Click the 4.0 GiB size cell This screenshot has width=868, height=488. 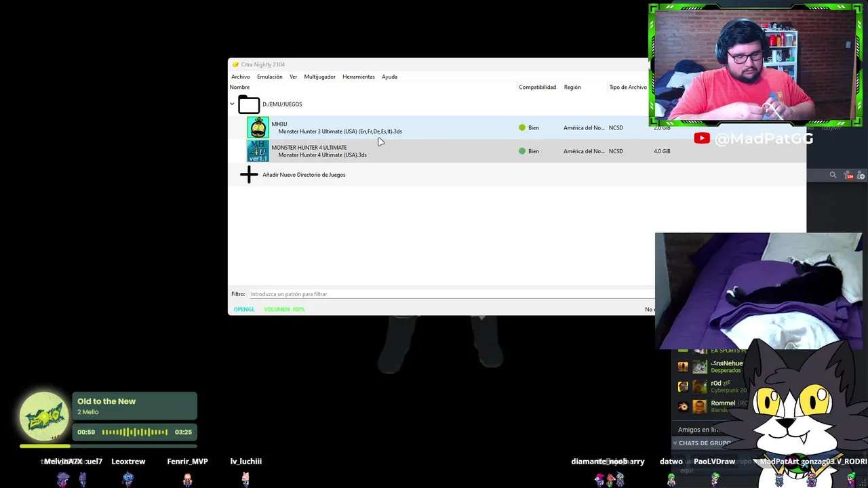[662, 151]
